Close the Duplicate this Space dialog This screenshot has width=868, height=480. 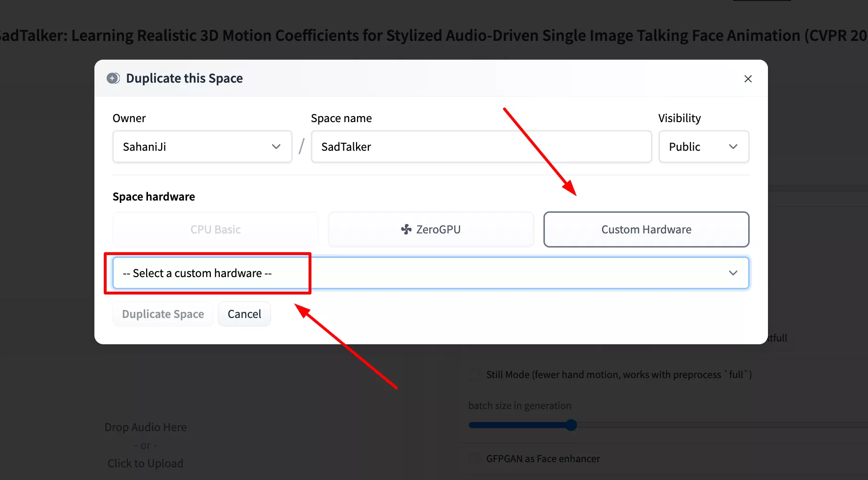[748, 79]
